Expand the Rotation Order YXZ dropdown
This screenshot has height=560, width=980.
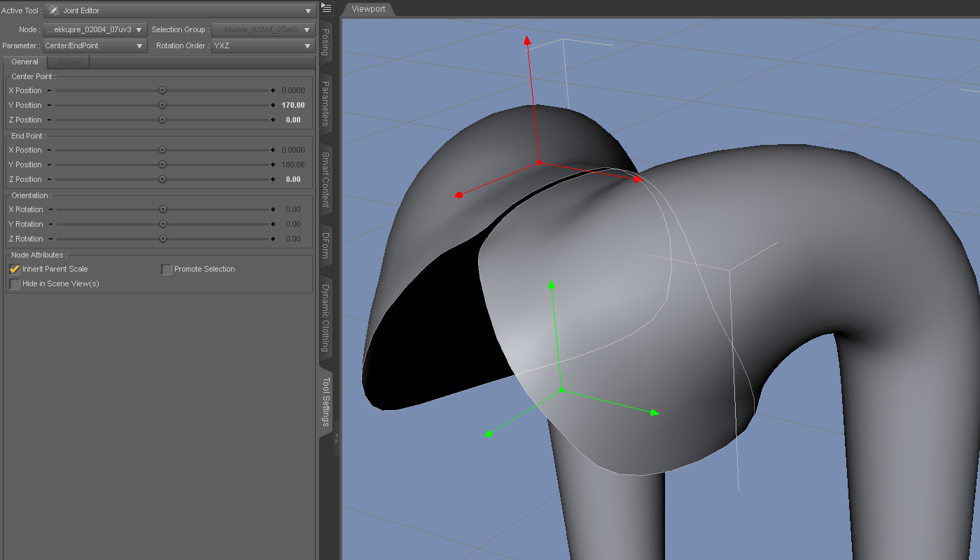click(x=262, y=46)
